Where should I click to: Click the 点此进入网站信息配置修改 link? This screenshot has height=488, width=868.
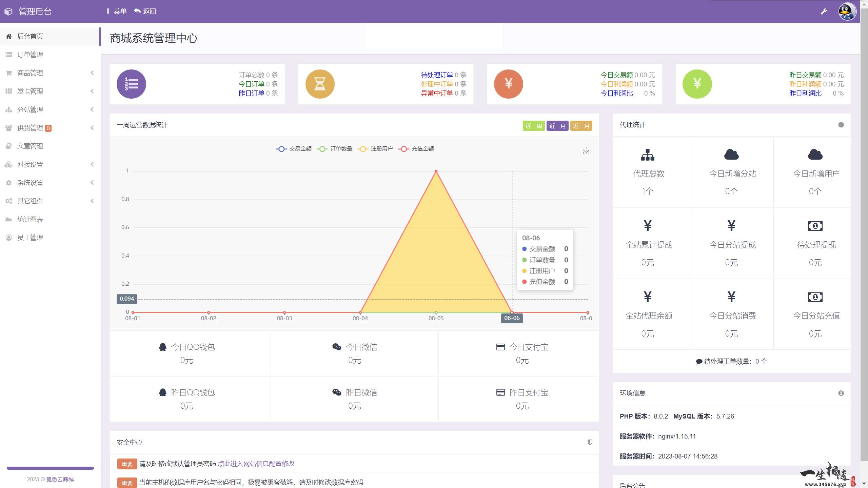[256, 464]
